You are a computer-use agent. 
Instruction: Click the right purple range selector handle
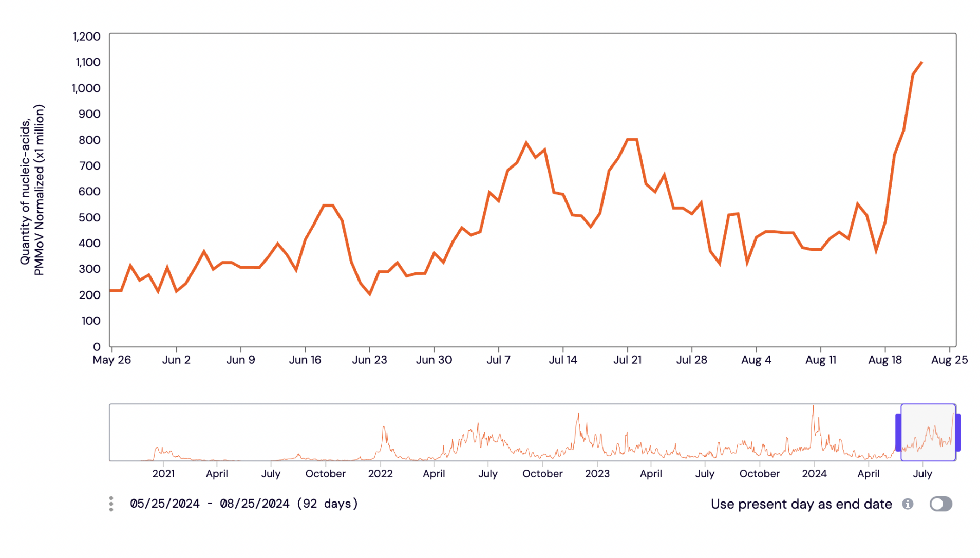(958, 433)
